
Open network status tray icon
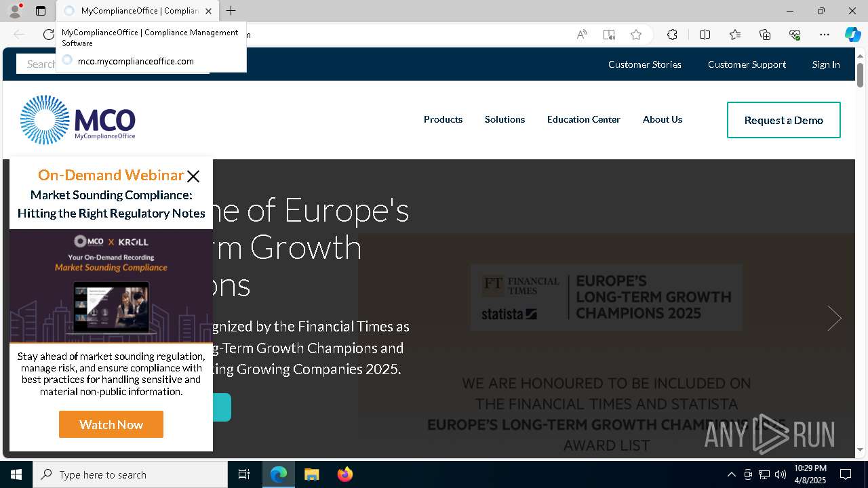(x=764, y=474)
